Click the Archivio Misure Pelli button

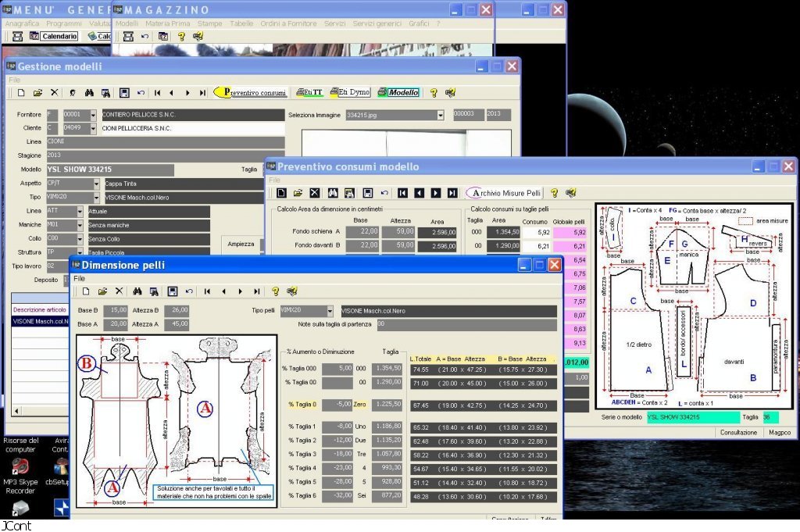504,192
